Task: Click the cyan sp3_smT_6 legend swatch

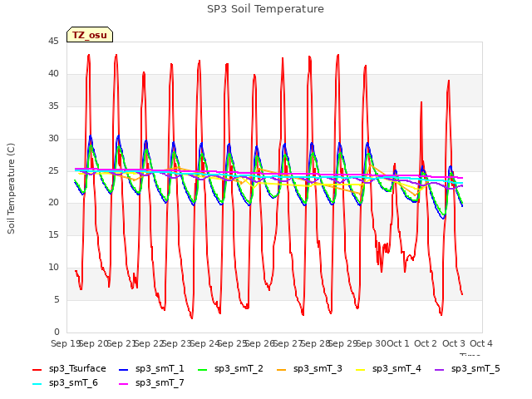Action: 37,384
